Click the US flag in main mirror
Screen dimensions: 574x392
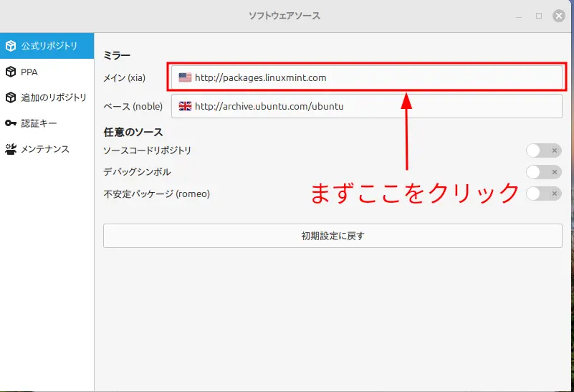click(x=185, y=77)
